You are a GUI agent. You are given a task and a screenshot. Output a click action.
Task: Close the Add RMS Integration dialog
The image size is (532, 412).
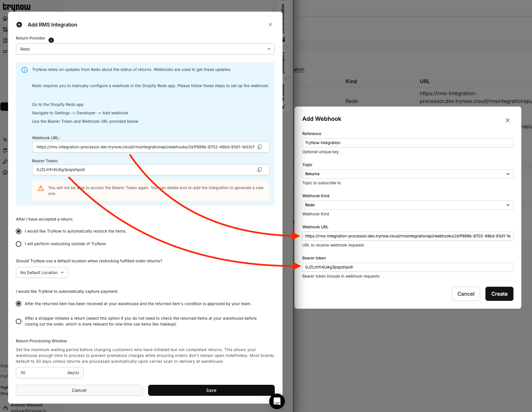click(x=270, y=25)
